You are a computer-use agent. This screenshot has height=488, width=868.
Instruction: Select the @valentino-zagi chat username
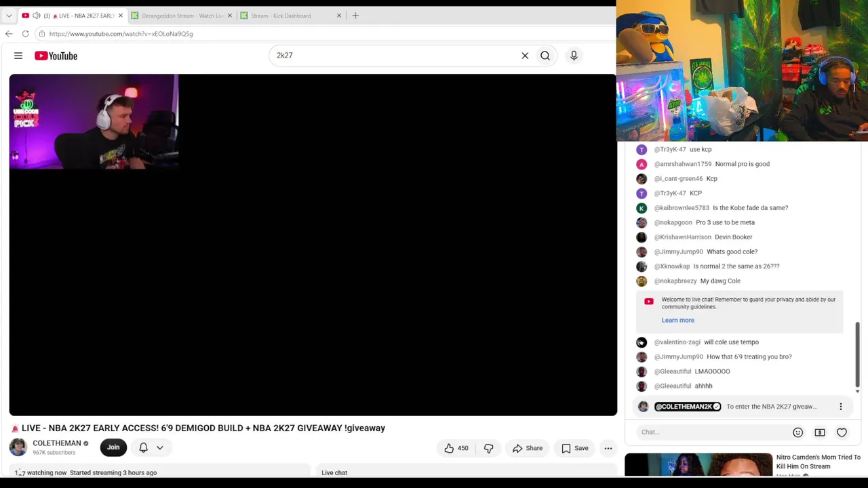tap(677, 342)
